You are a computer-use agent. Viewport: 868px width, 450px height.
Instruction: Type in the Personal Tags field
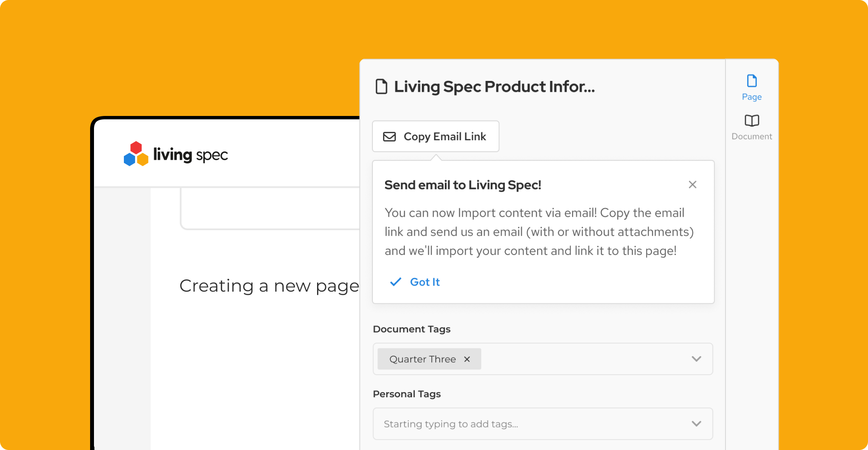pyautogui.click(x=520, y=424)
